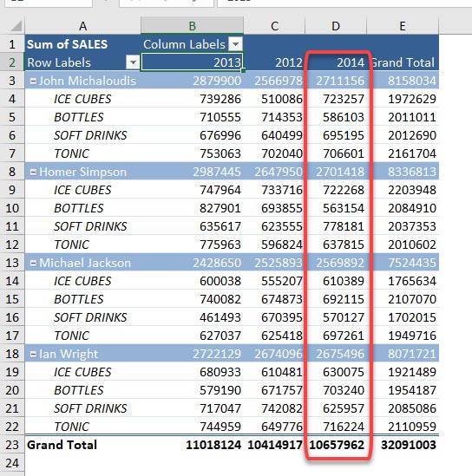Screen dimensions: 472x476
Task: Select row 18 header
Action: [x=12, y=354]
